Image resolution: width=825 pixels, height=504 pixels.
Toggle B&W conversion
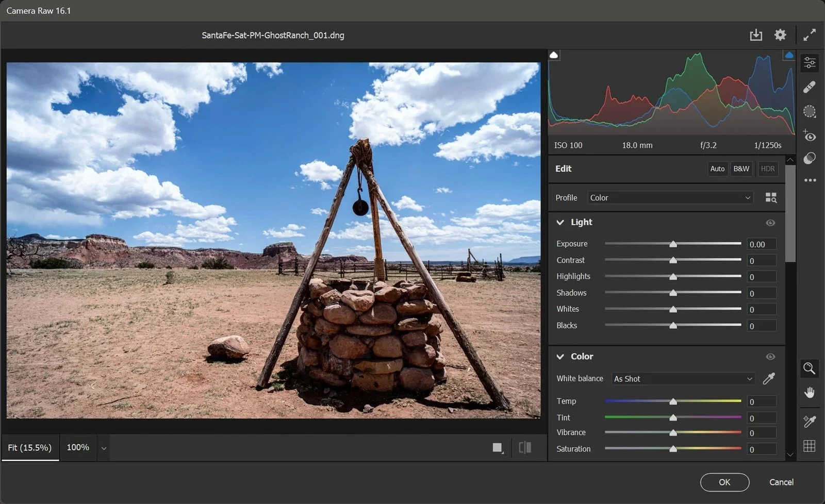tap(741, 169)
